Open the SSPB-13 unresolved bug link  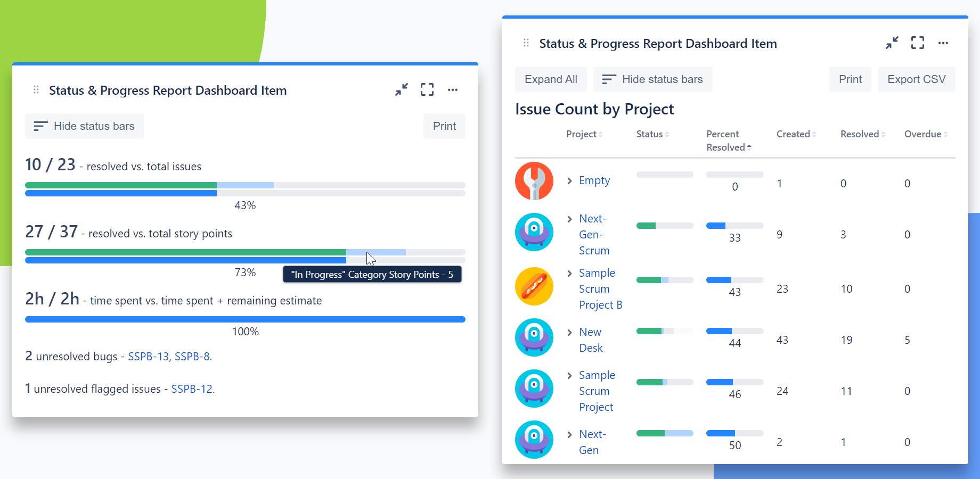[148, 357]
